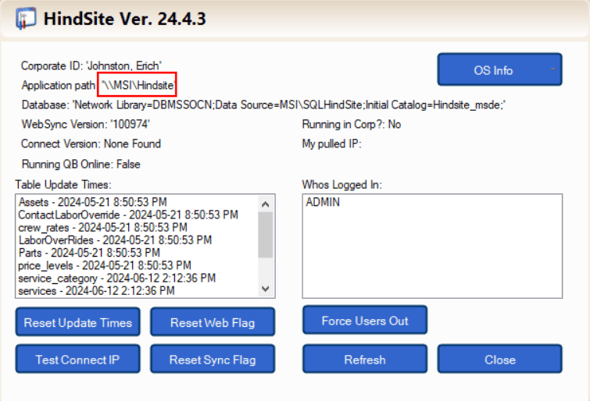Click the Reset Web Flag button
Viewport: 590px width, 401px height.
tap(213, 322)
